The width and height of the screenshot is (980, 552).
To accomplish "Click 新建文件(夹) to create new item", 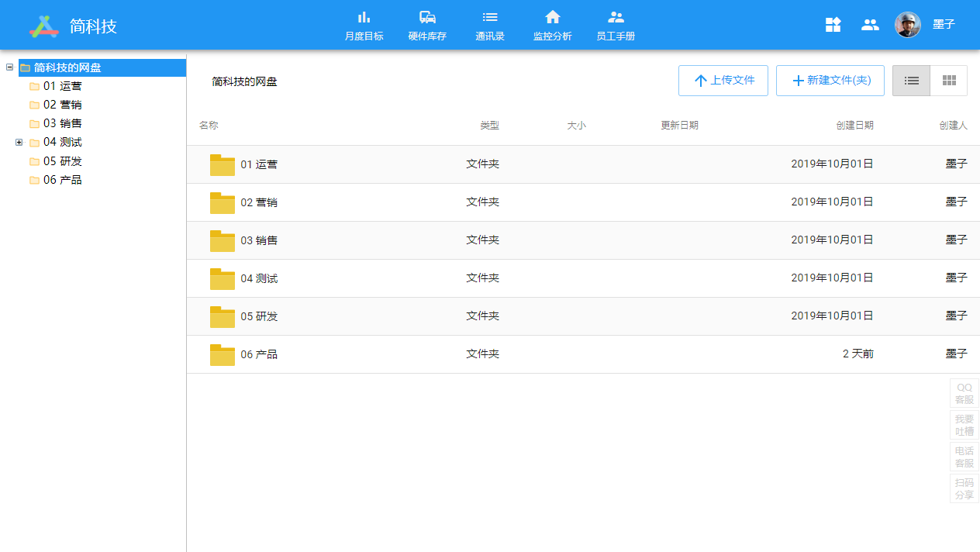I will pos(830,81).
